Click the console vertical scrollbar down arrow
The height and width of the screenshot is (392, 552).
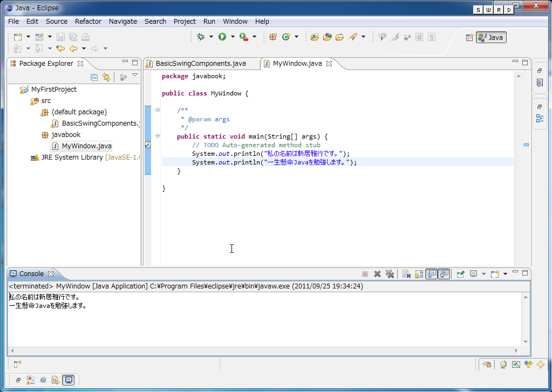(x=526, y=341)
